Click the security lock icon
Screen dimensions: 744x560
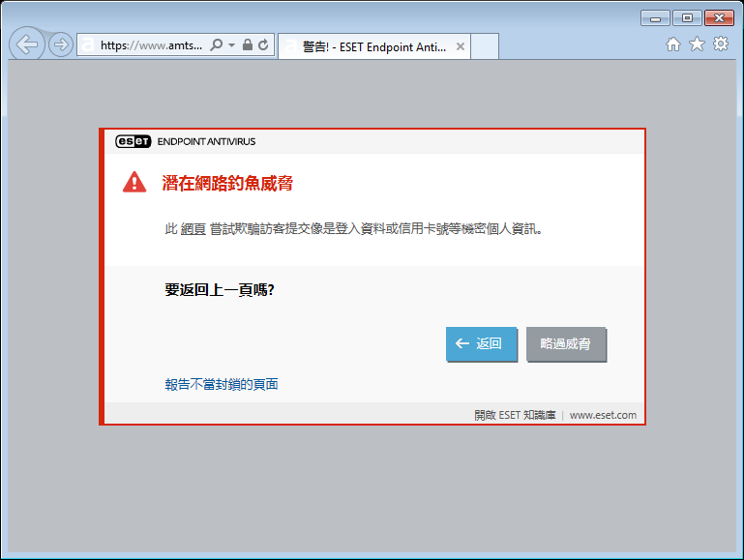coord(248,45)
